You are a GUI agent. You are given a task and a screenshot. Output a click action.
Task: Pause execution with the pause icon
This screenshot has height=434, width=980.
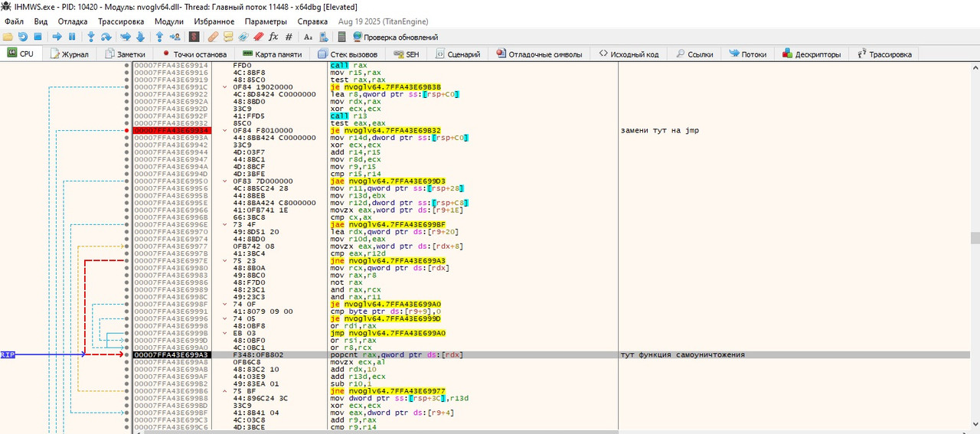[72, 37]
